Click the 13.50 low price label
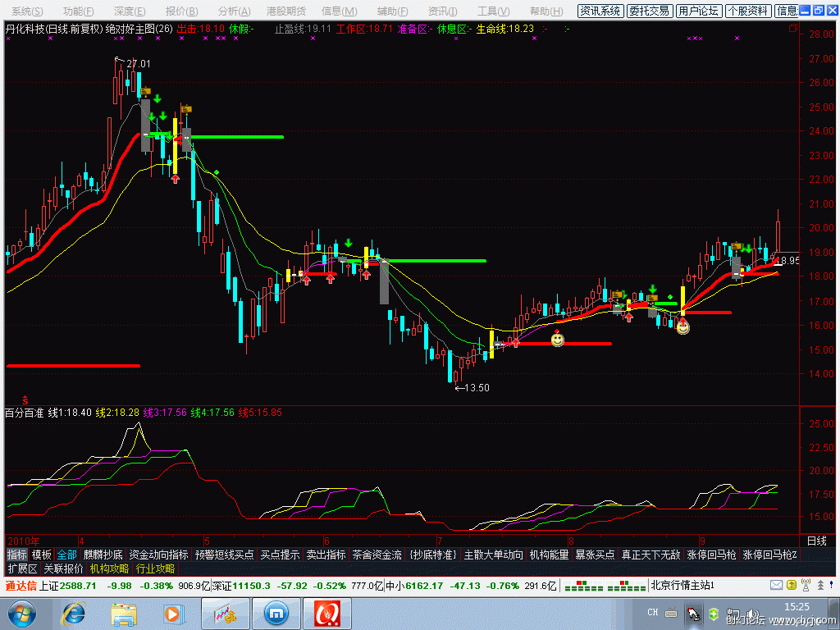Viewport: 840px width, 630px height. (x=477, y=388)
